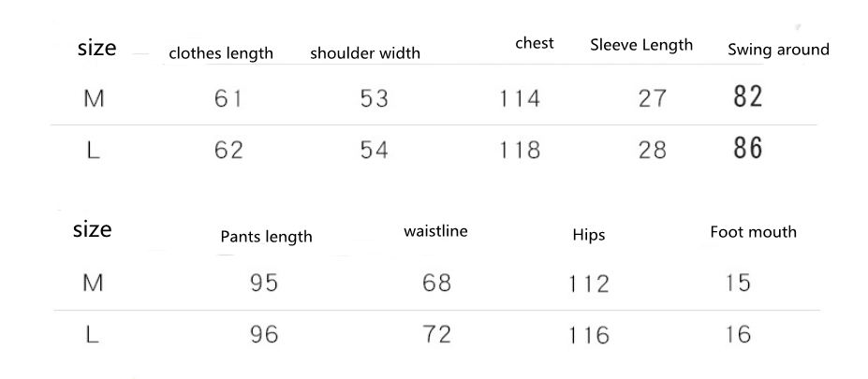Viewport: 868px width, 379px height.
Task: Click the foot mouth value 16
Action: click(738, 333)
